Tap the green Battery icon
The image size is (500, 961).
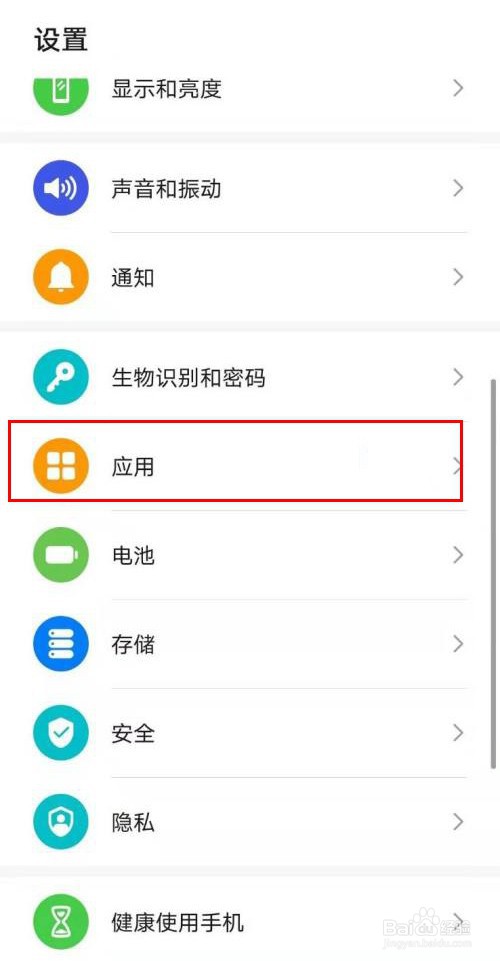(x=61, y=555)
